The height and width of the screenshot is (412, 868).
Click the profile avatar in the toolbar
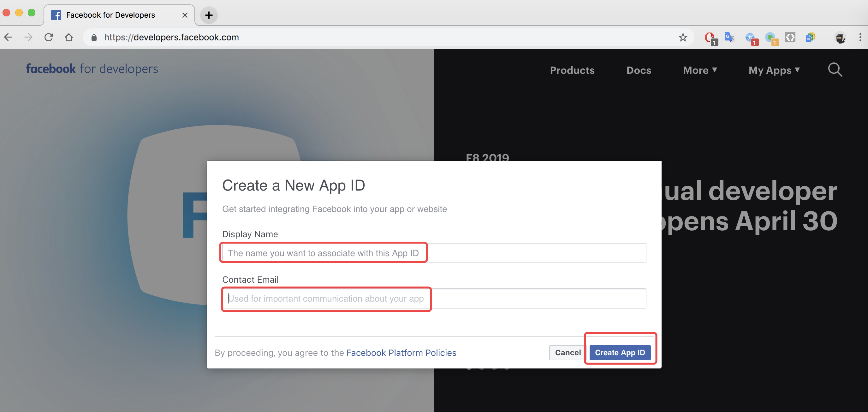point(840,37)
